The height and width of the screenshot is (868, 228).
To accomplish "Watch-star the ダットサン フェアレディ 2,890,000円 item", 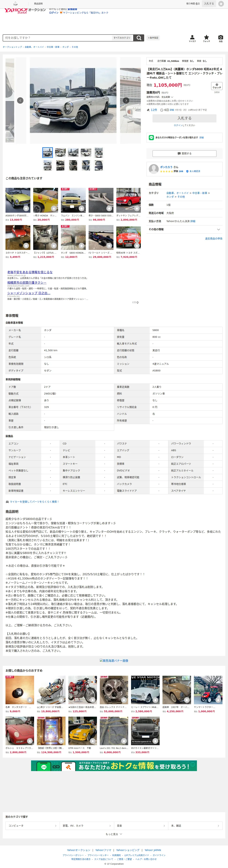I will pos(137,209).
